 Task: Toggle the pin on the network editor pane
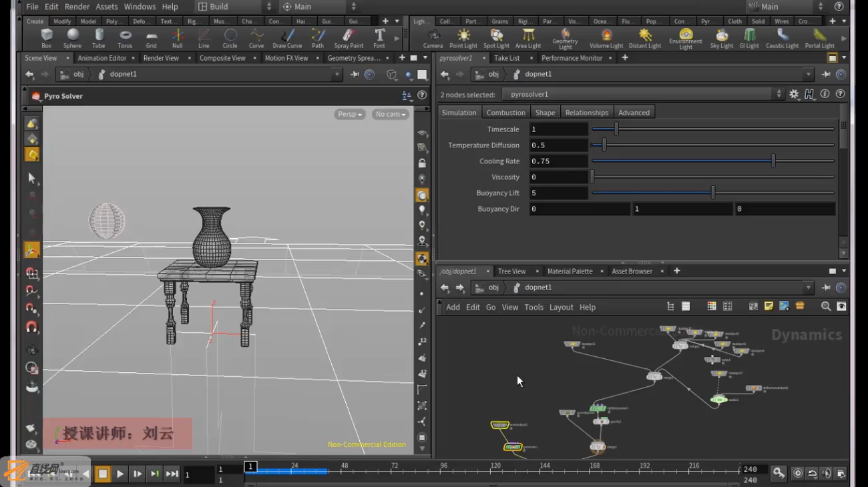click(826, 288)
